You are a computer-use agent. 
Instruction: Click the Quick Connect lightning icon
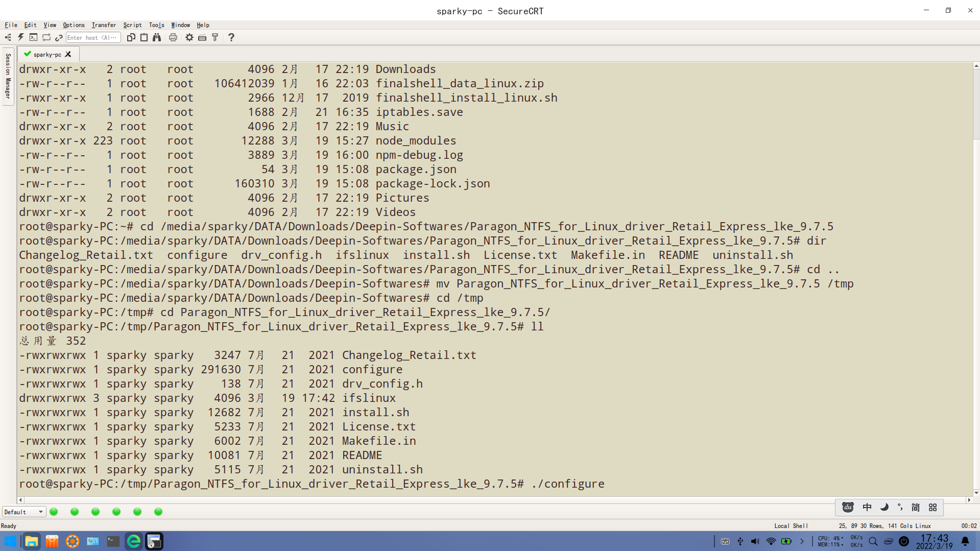point(21,37)
